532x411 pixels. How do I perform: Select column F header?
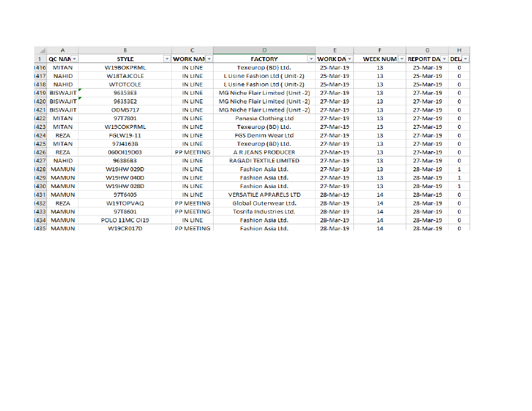pyautogui.click(x=380, y=50)
